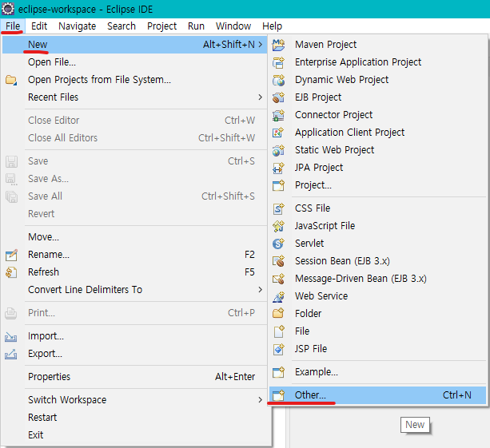Click the Import icon
Screen dimensions: 490x448
11,336
